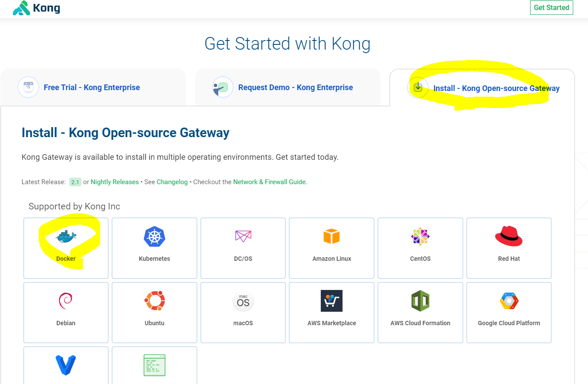Viewport: 588px width, 384px height.
Task: Open the 2.1 latest release badge
Action: point(75,182)
